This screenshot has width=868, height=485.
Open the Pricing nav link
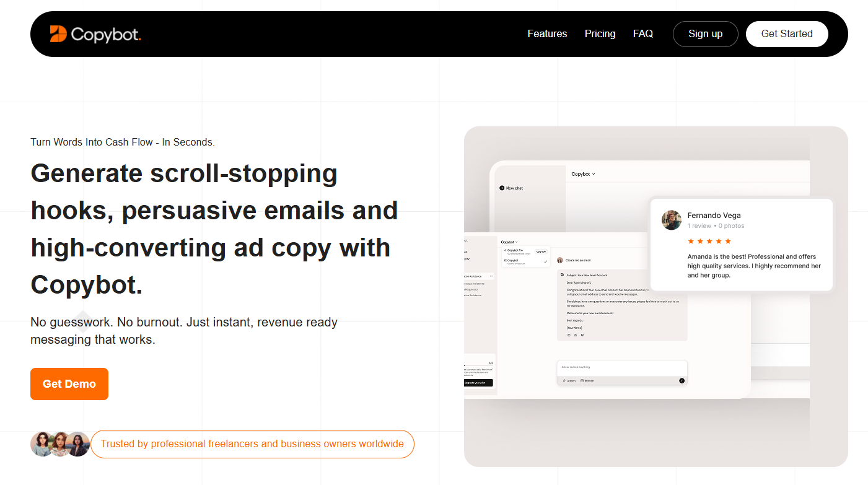[600, 33]
